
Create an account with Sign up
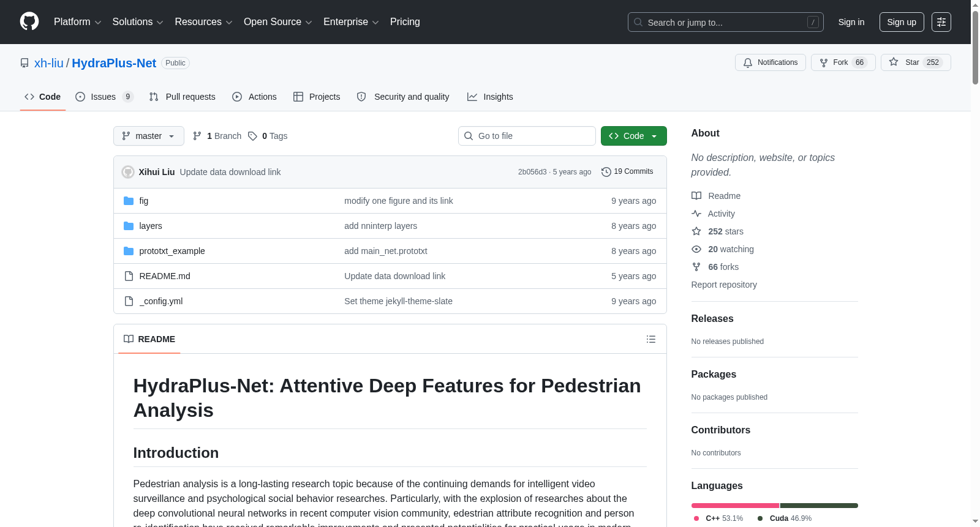point(902,22)
